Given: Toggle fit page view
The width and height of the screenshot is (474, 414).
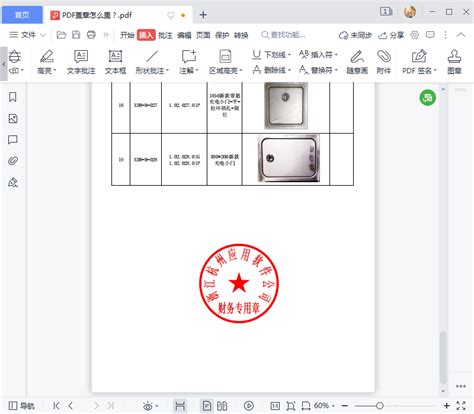Looking at the screenshot, I should 291,406.
